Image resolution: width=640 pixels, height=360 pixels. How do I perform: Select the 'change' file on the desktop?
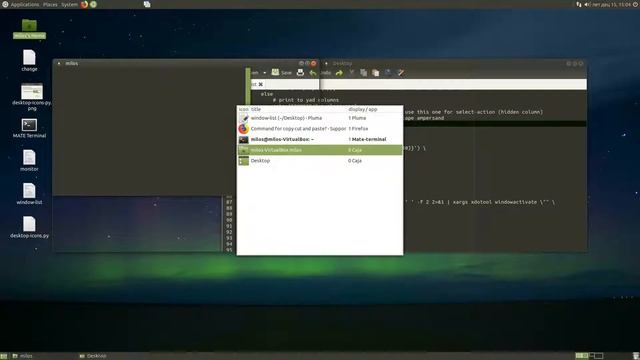(29, 60)
